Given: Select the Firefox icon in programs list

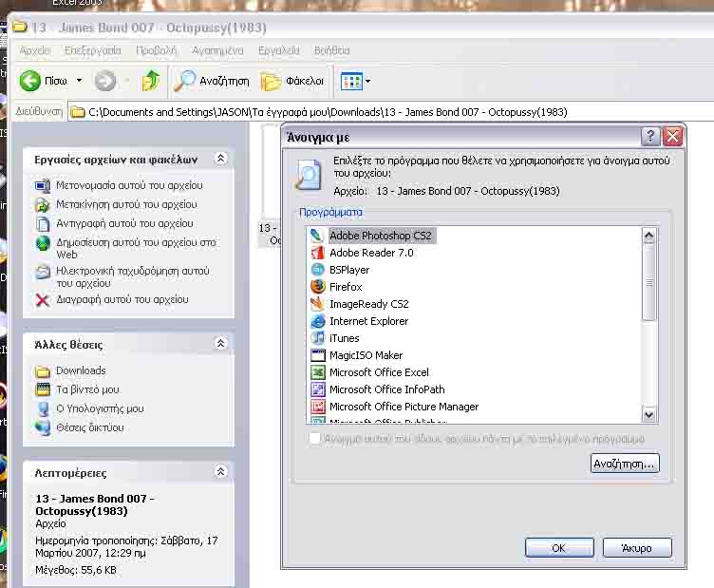Looking at the screenshot, I should pos(317,287).
